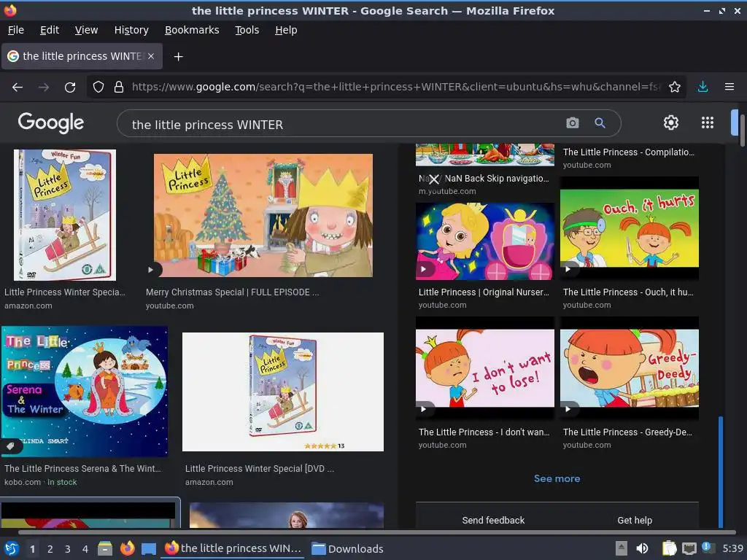Go back with the browser back arrow

click(18, 87)
